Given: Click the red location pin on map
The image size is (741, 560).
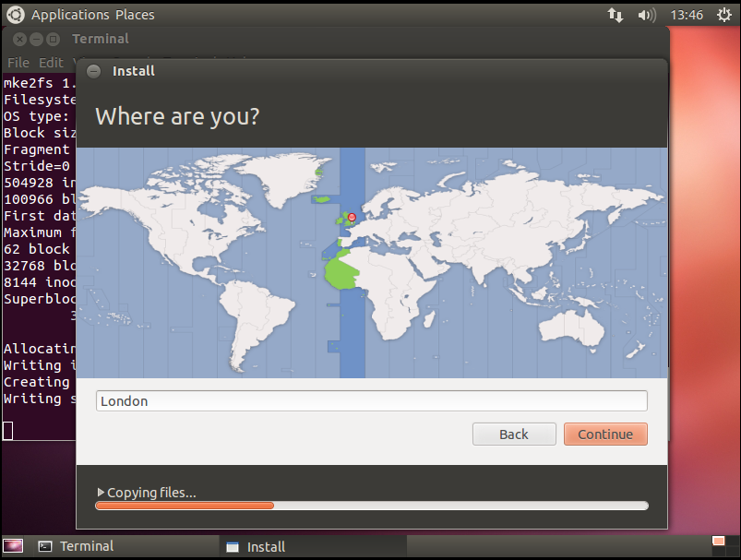Looking at the screenshot, I should click(x=352, y=217).
